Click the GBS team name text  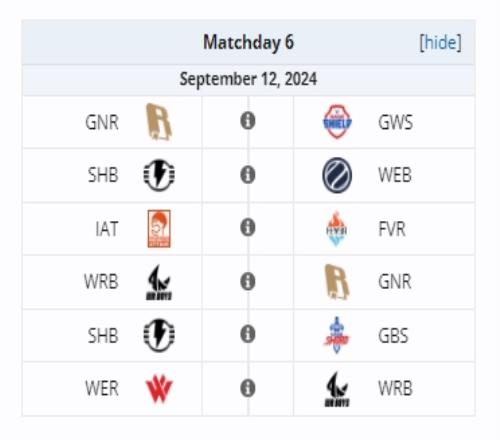393,336
